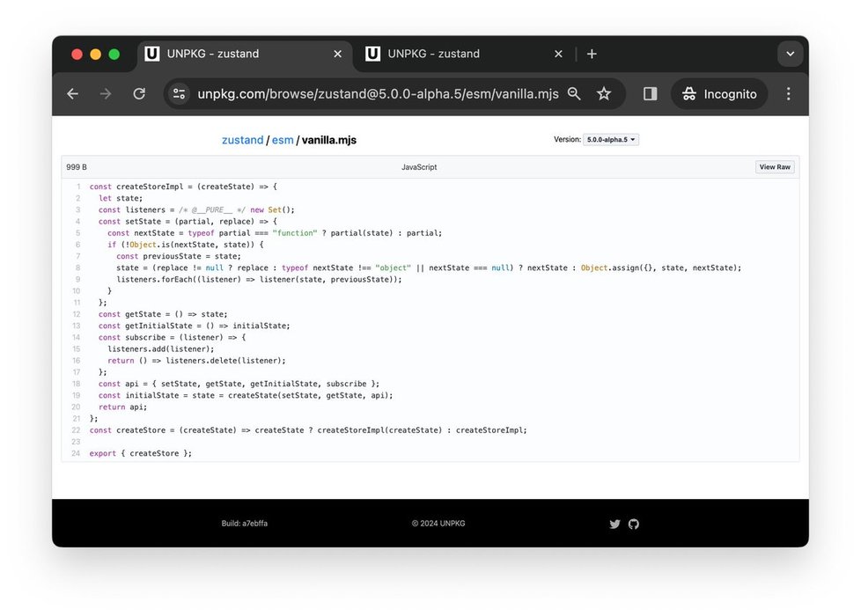Open the Twitter icon in footer

615,524
